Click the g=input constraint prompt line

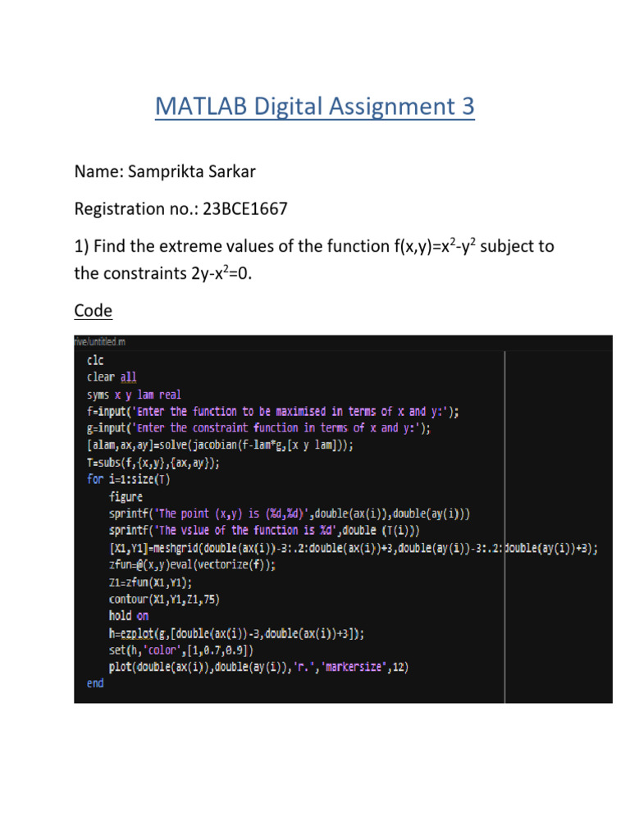tap(258, 428)
